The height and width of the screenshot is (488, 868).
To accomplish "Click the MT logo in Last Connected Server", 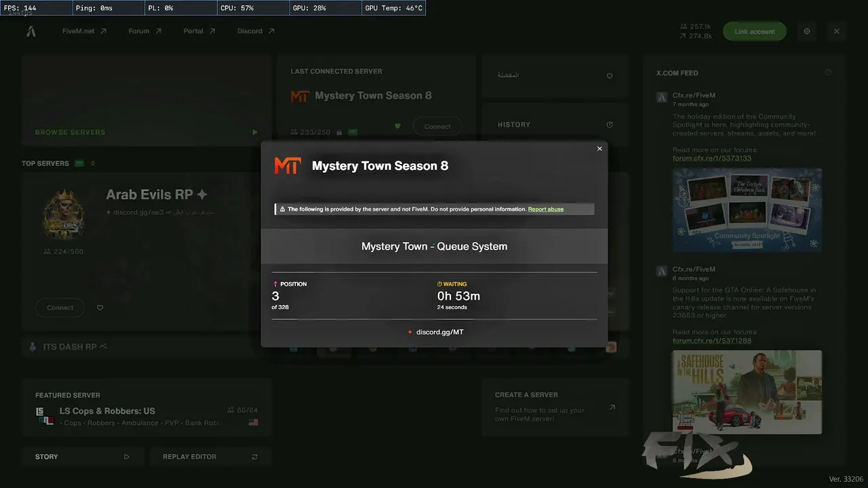I will [299, 96].
